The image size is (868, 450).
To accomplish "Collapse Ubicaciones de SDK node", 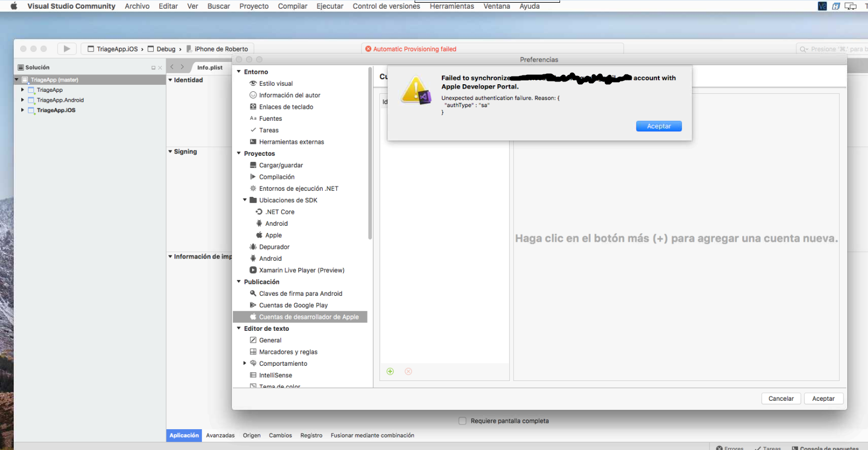I will pos(245,200).
